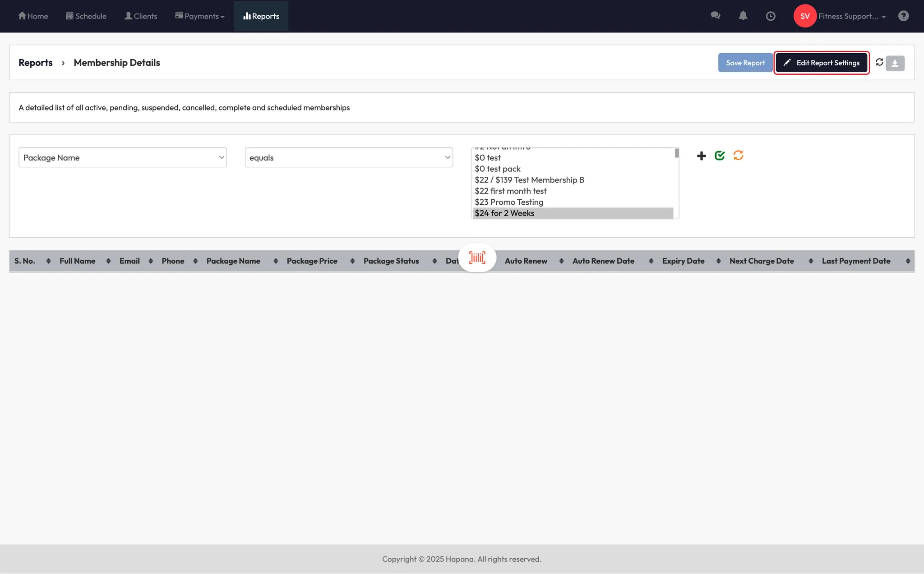Open the chat messages icon

715,16
